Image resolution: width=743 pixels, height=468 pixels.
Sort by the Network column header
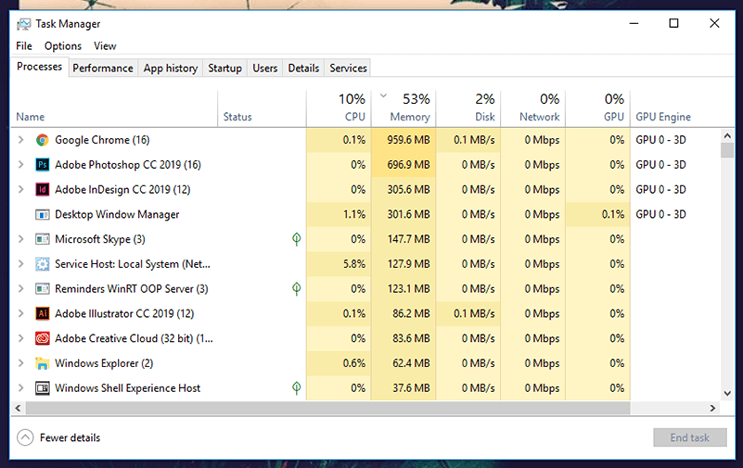pos(533,108)
